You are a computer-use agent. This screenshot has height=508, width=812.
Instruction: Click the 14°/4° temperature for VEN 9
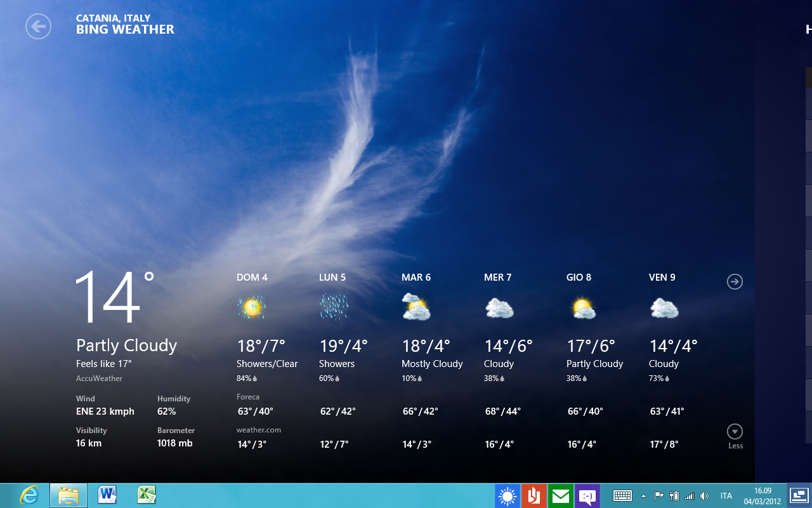[x=674, y=346]
